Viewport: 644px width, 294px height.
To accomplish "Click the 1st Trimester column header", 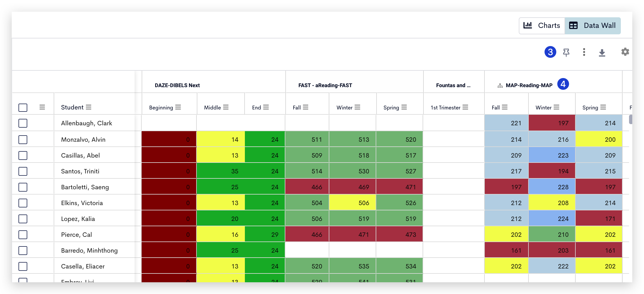I will point(445,108).
